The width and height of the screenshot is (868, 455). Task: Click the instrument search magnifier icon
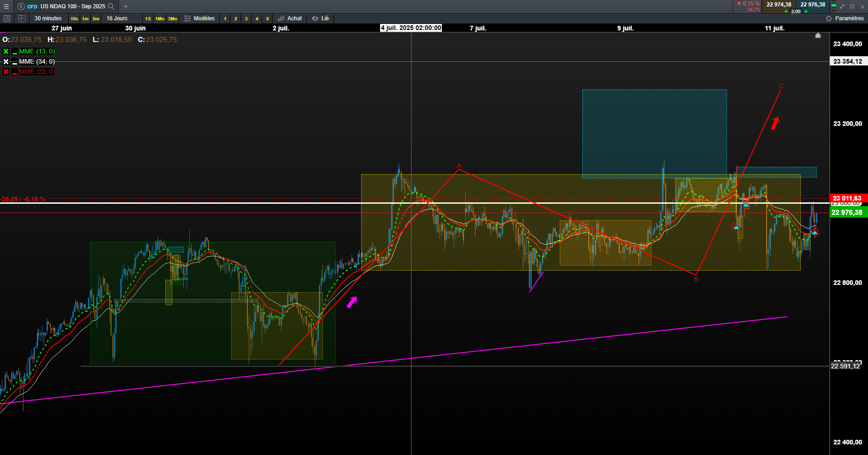coord(111,6)
